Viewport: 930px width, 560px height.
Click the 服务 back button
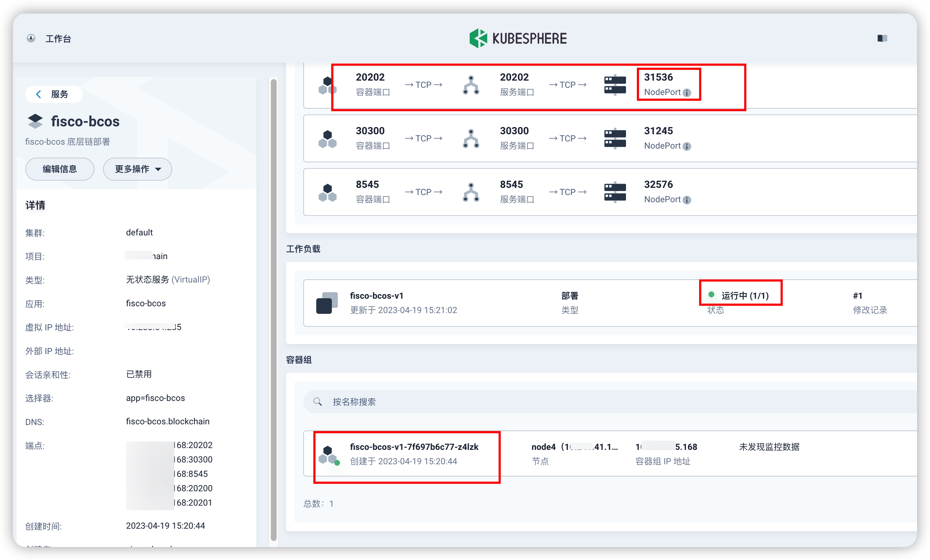point(54,94)
